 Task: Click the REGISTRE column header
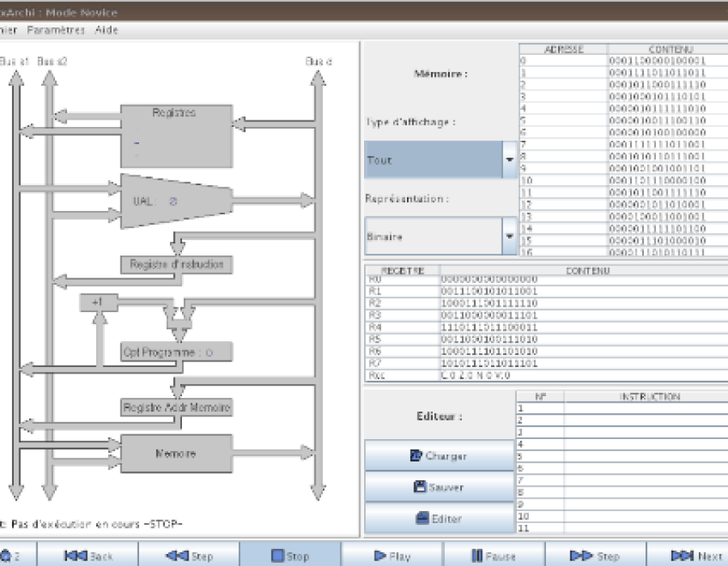[403, 271]
